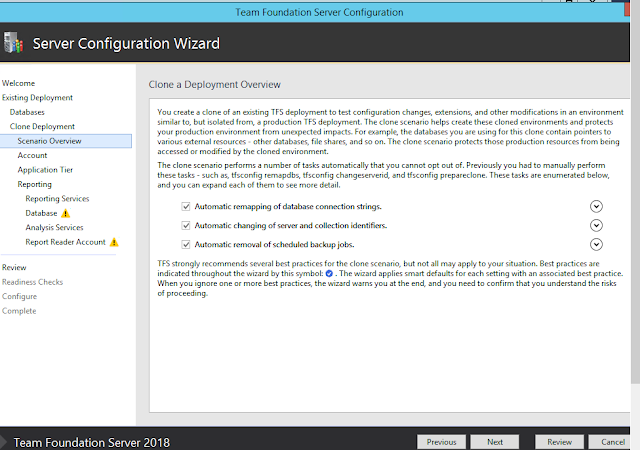640x450 pixels.
Task: Toggle Automatic remapping of database connection strings checkbox
Action: coord(186,207)
